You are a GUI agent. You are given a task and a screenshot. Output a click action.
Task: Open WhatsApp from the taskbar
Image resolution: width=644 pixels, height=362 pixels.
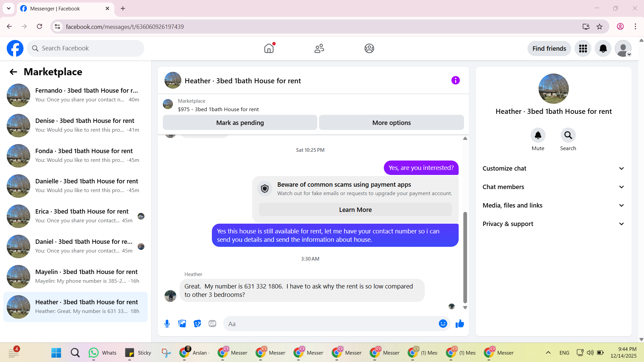click(102, 353)
